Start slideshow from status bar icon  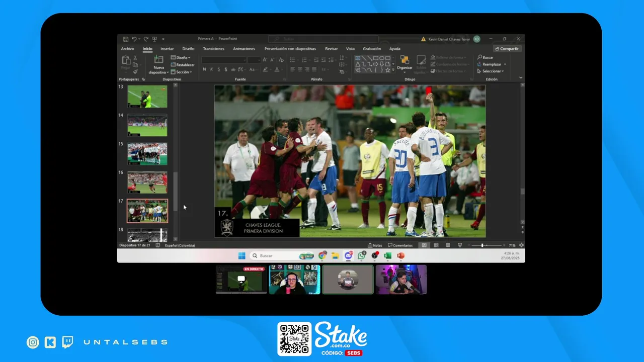pos(459,245)
